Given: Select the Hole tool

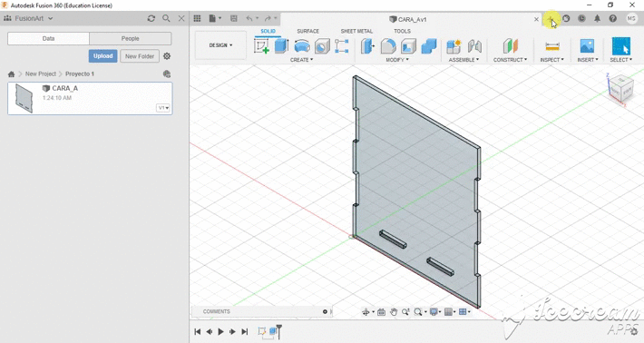Looking at the screenshot, I should coord(322,46).
